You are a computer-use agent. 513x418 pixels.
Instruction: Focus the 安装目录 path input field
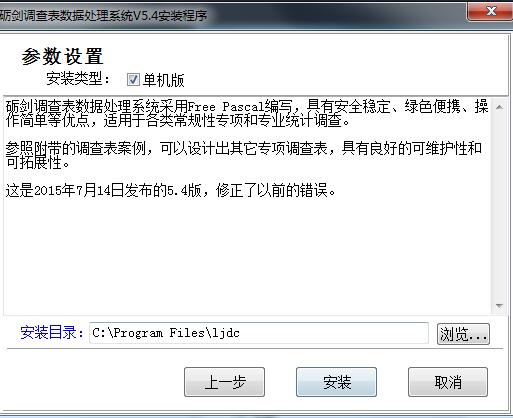pyautogui.click(x=259, y=333)
